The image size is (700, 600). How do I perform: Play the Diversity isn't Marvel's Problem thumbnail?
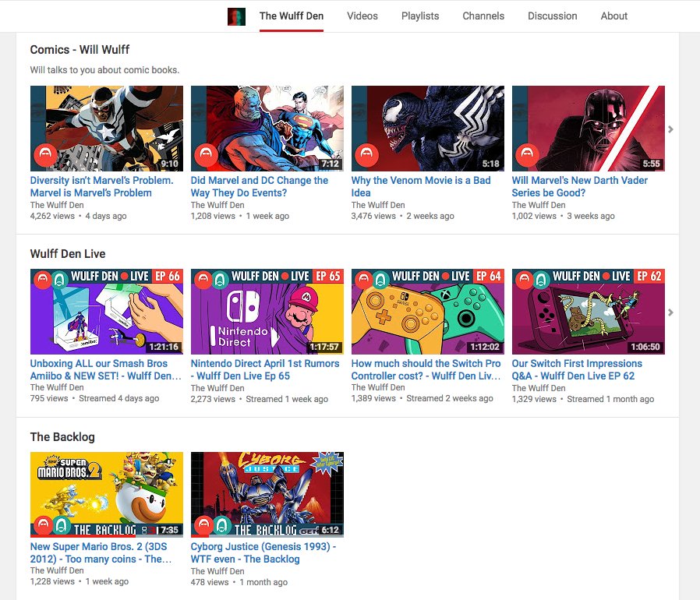(x=107, y=129)
